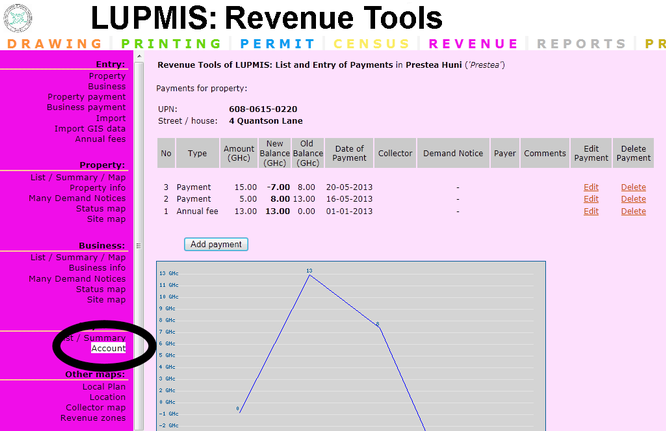Viewport: 666px width, 431px height.
Task: Click the New Balance column header
Action: [x=274, y=153]
